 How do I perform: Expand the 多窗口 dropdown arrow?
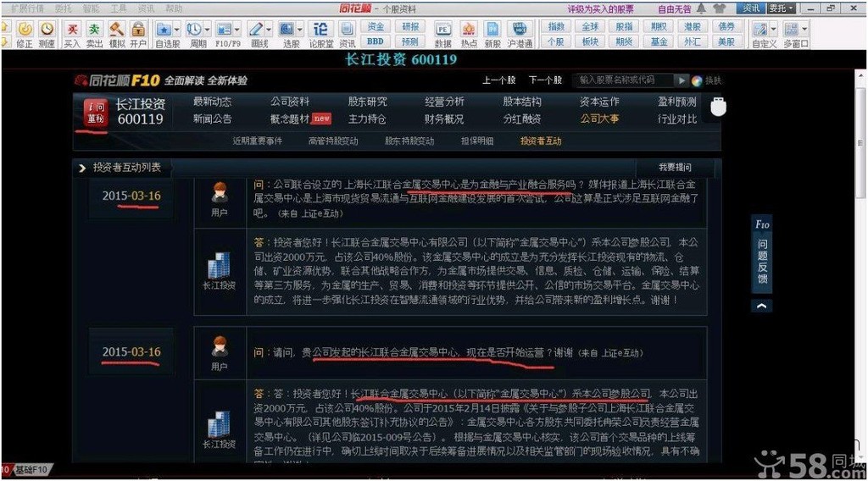click(x=804, y=30)
